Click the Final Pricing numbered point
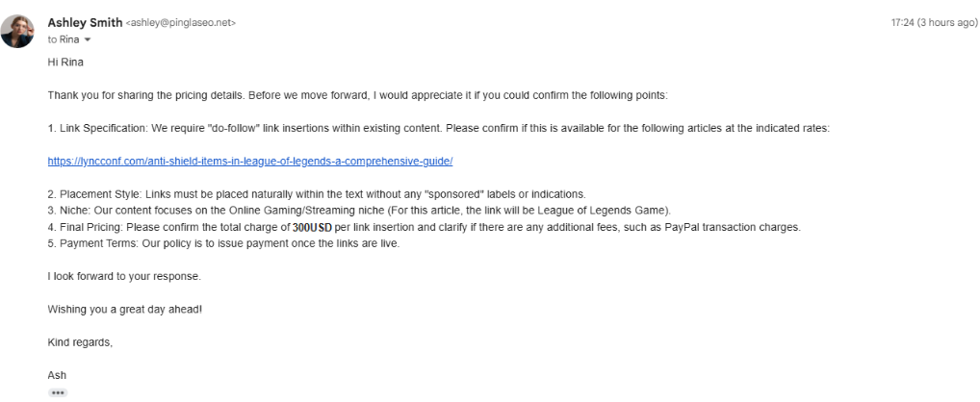The height and width of the screenshot is (402, 980). coord(425,227)
